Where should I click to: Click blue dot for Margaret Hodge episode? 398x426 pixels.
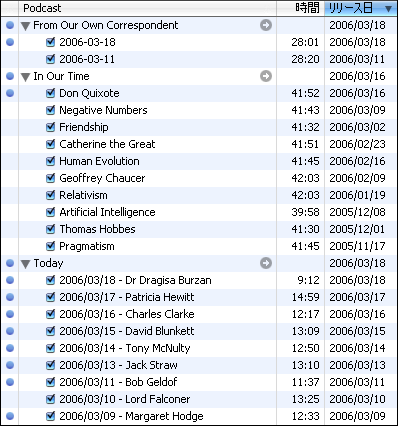point(10,416)
